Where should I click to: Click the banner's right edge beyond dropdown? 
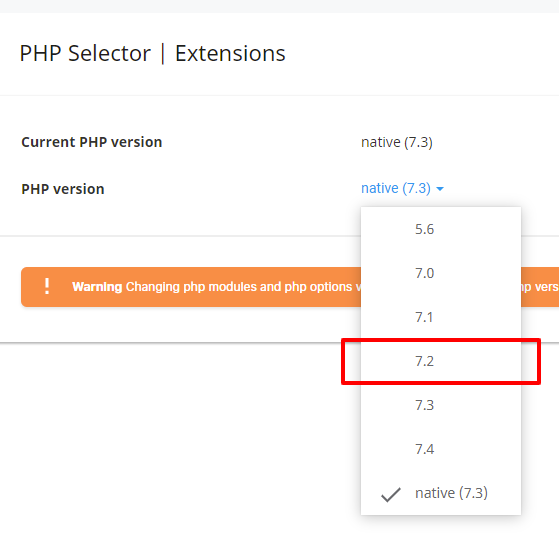point(540,287)
